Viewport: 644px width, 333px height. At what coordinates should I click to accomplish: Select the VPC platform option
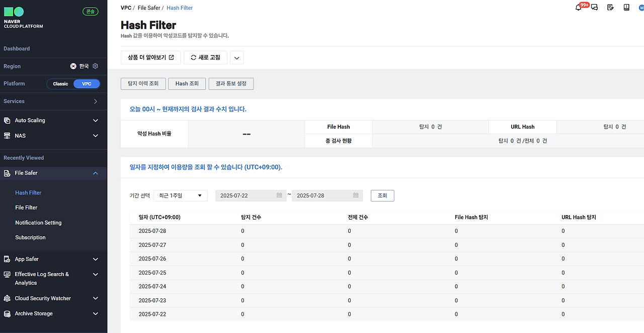[87, 84]
